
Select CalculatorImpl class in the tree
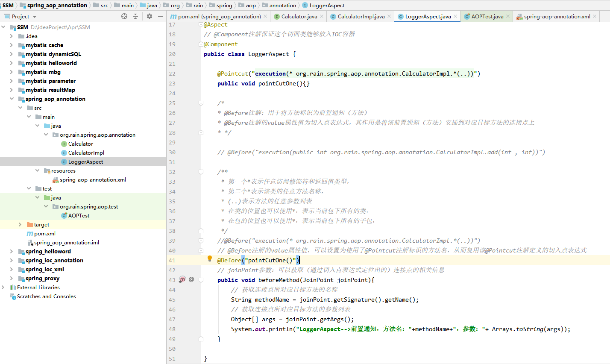click(x=86, y=153)
